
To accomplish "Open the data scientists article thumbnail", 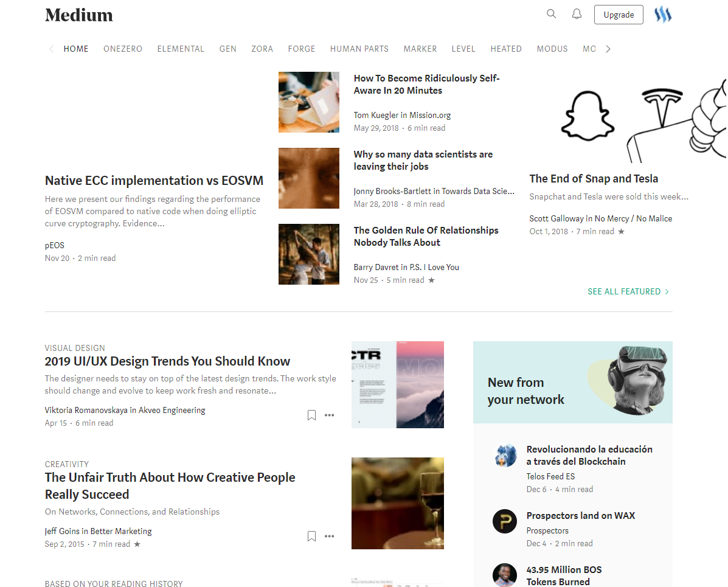I will pos(309,178).
